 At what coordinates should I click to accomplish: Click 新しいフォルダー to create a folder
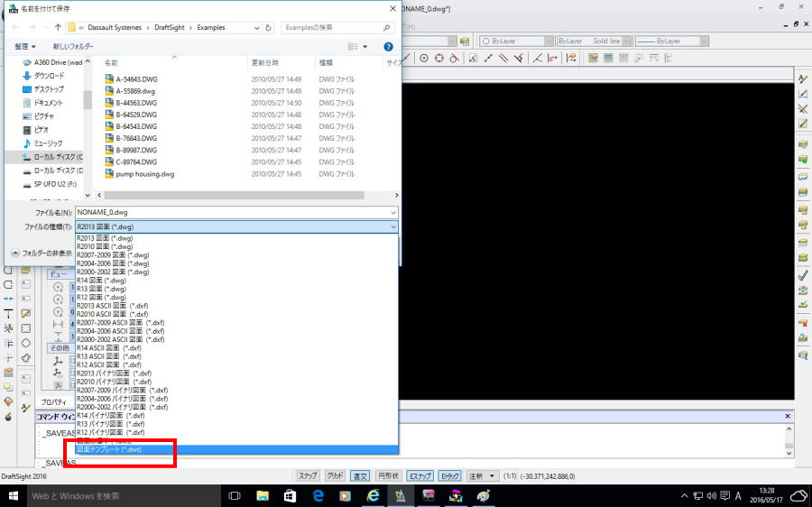tap(73, 47)
